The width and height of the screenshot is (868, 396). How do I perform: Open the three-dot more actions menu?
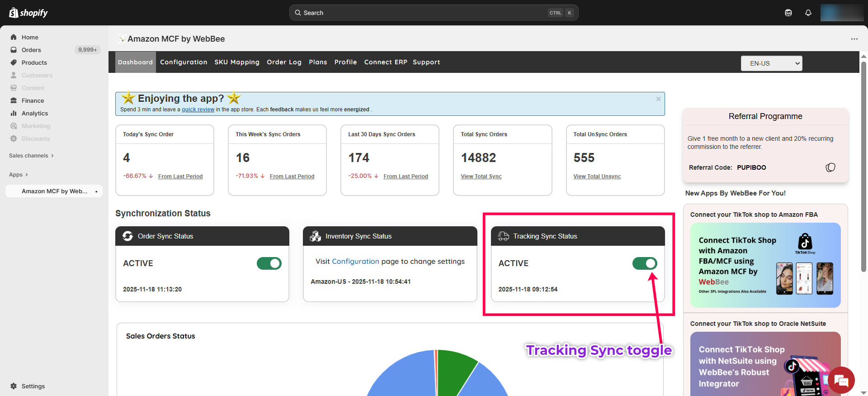pos(854,39)
